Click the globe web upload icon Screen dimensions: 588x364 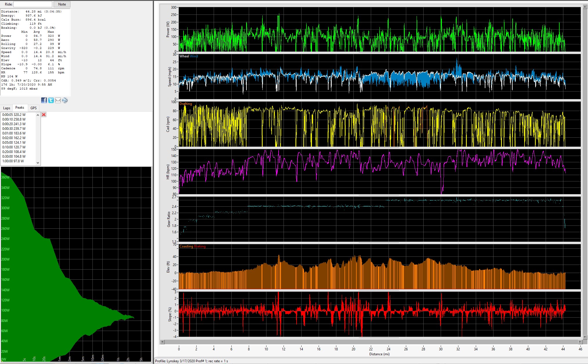65,100
